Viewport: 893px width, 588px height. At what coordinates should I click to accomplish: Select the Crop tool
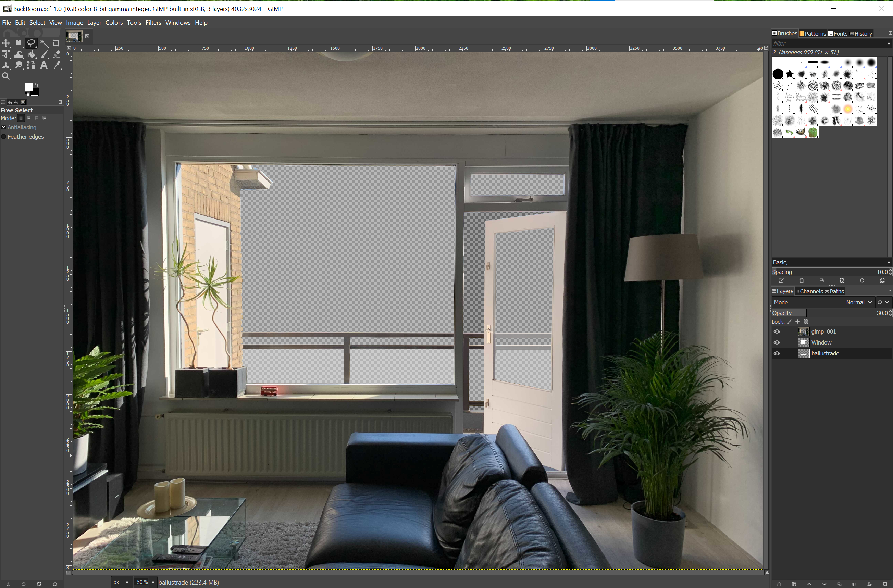57,43
